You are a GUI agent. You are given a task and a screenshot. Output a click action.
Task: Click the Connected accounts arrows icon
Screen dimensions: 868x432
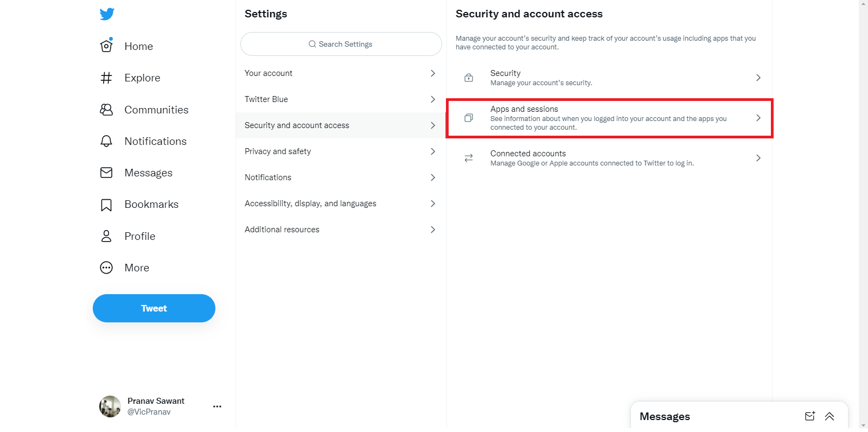(x=469, y=158)
